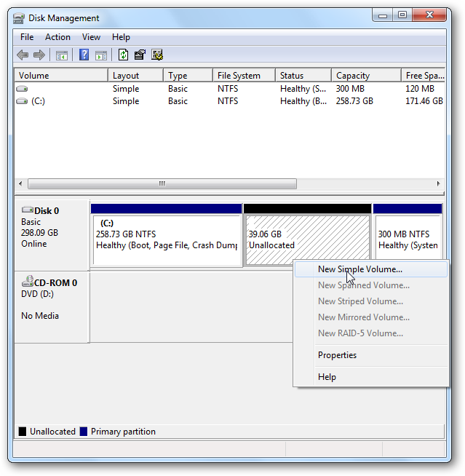Select the (C:) 258.73 GB NTFS partition block
Screen dimensions: 465x476
tap(167, 235)
